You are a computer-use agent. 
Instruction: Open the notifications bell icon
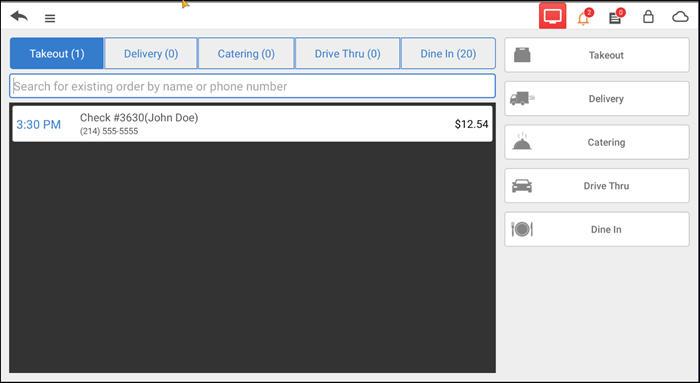coord(583,18)
